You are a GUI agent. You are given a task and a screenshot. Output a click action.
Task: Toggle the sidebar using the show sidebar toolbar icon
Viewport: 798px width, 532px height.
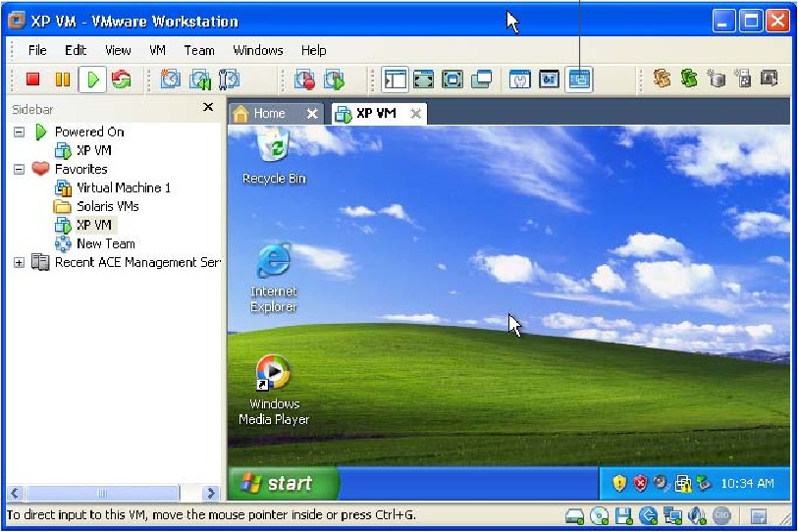pyautogui.click(x=395, y=80)
